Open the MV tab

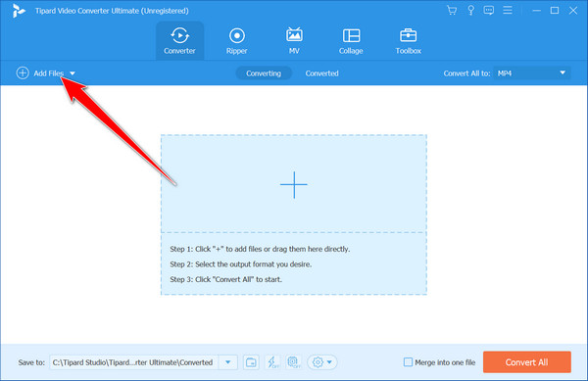coord(294,41)
